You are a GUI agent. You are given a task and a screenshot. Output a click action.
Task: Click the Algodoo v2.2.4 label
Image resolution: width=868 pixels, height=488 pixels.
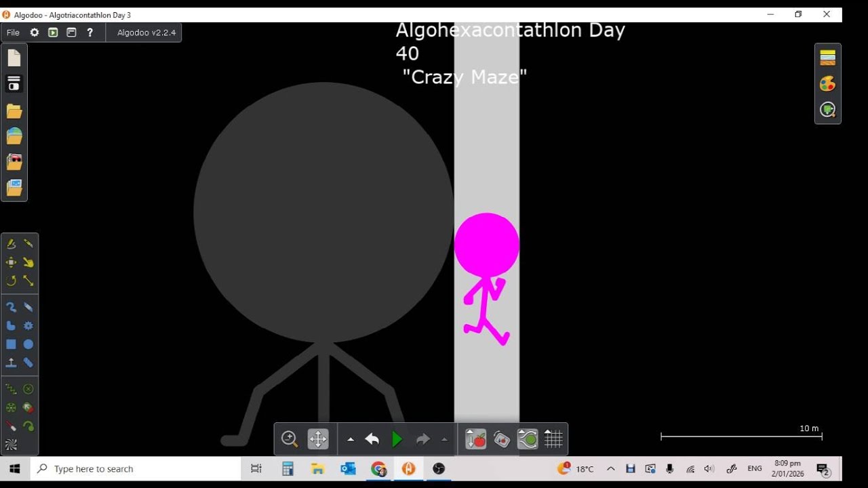click(146, 33)
